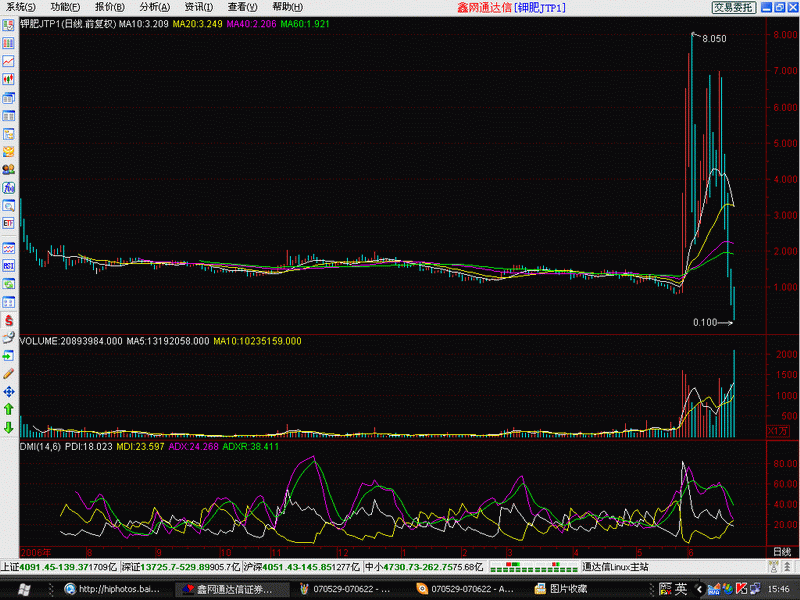The width and height of the screenshot is (800, 600).
Task: Click the 中小 index status bar entry
Action: point(423,567)
